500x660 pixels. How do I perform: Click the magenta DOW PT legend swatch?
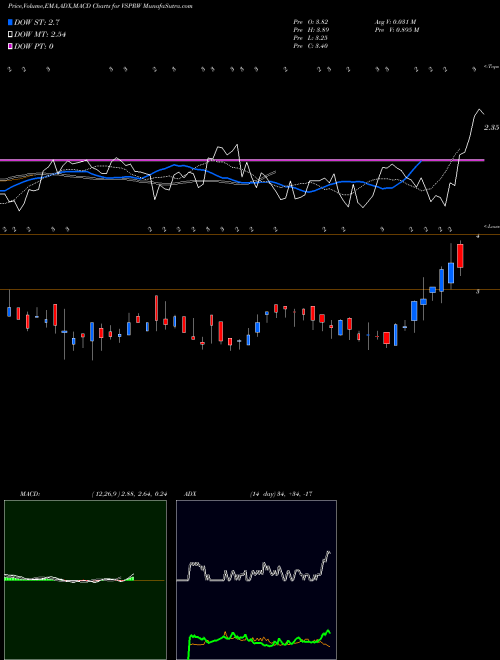tap(10, 46)
